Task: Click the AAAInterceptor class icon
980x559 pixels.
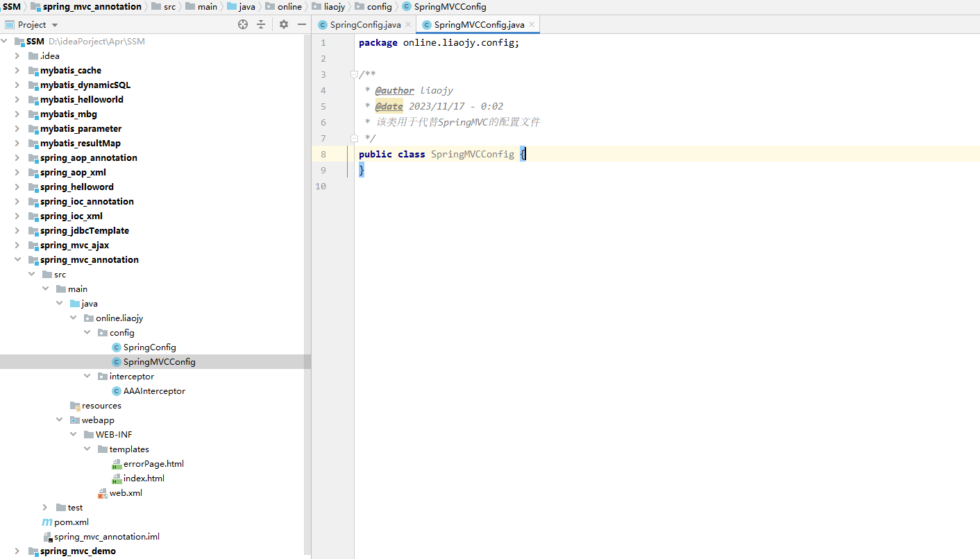Action: pos(117,391)
